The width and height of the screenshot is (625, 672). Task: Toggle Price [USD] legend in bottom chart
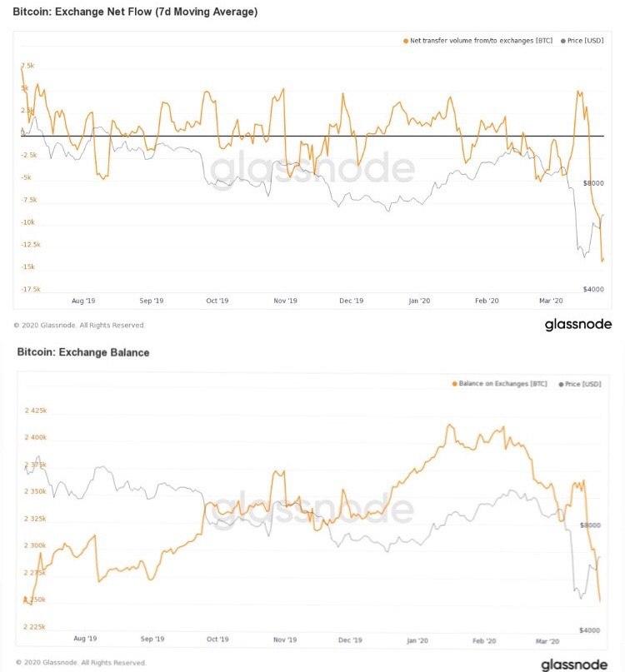[x=580, y=384]
